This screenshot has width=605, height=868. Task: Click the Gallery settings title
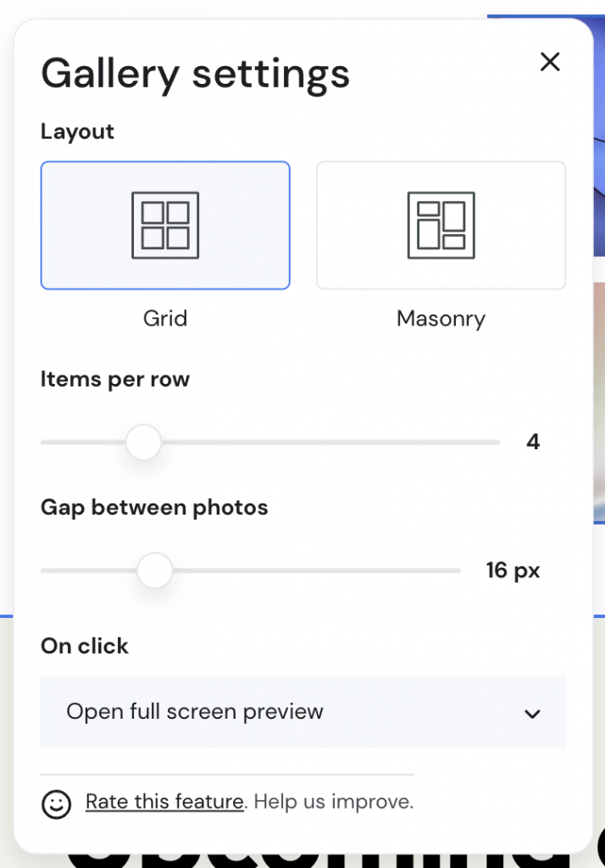[195, 73]
